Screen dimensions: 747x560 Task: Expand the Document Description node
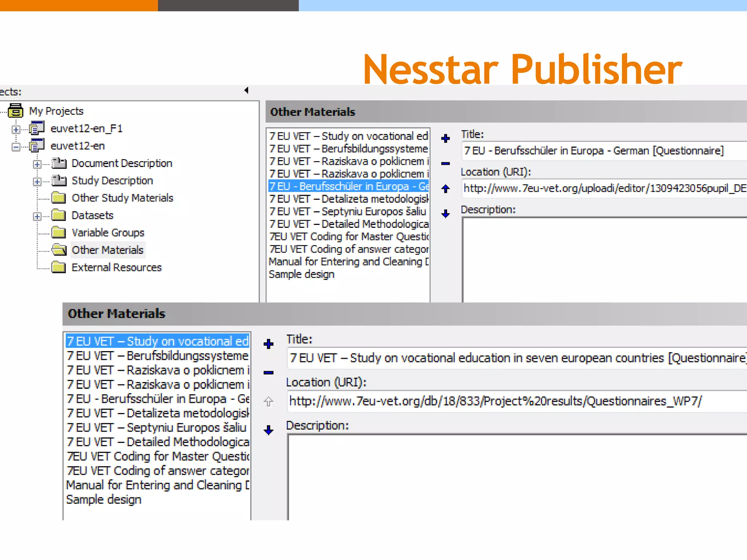(37, 164)
